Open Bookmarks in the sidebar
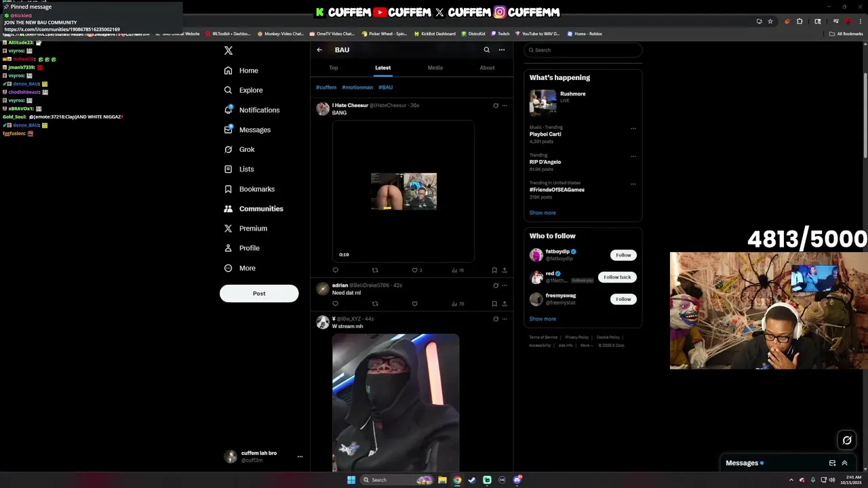The image size is (868, 488). [249, 189]
